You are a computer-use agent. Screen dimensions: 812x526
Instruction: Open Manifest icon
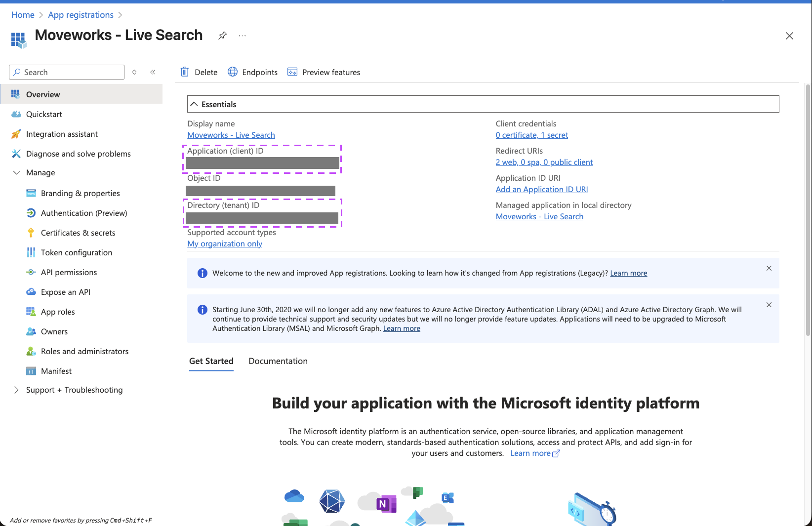pos(31,371)
